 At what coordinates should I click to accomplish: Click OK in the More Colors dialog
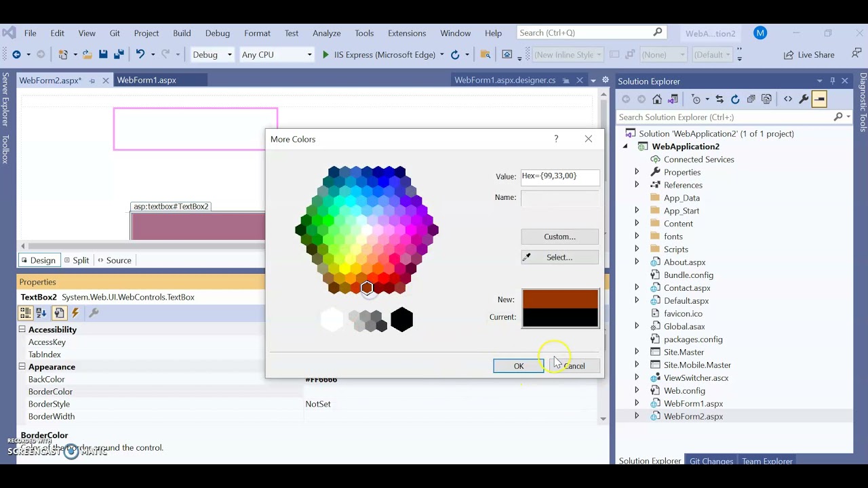pyautogui.click(x=519, y=366)
